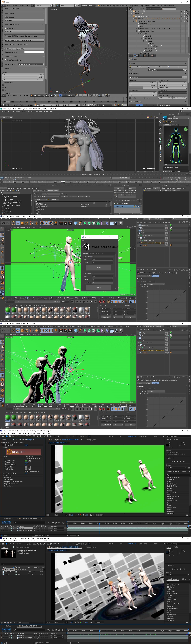
Task: Select Puppet Pin tool in After Effects window with Keylight panel
Action: tap(58, 436)
